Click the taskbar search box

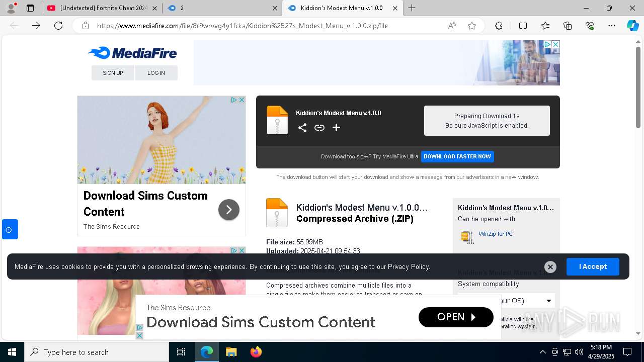pyautogui.click(x=97, y=352)
